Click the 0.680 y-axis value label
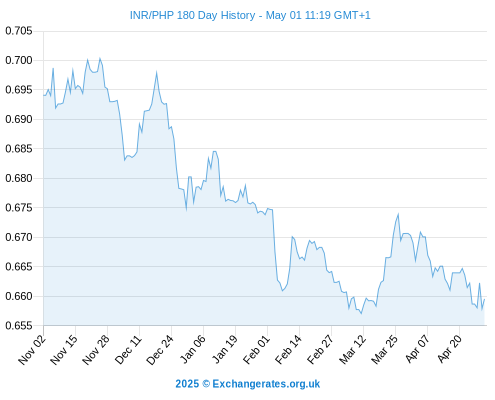Viewport: 495px width, 400px height. click(19, 178)
